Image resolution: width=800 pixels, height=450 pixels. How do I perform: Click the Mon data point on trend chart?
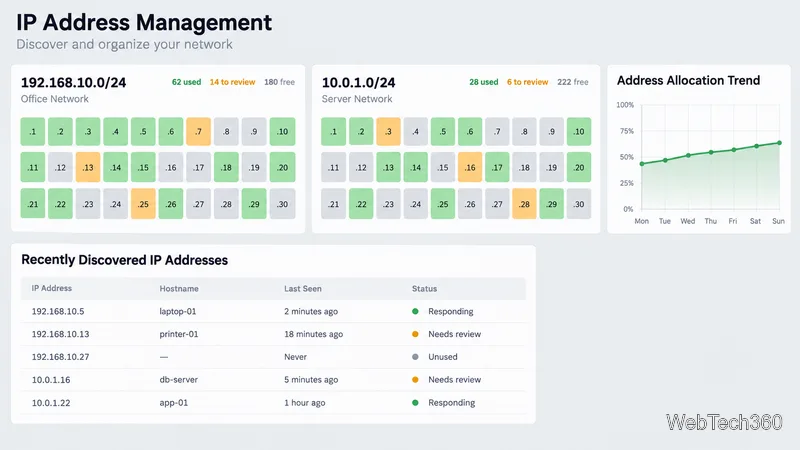tap(642, 164)
